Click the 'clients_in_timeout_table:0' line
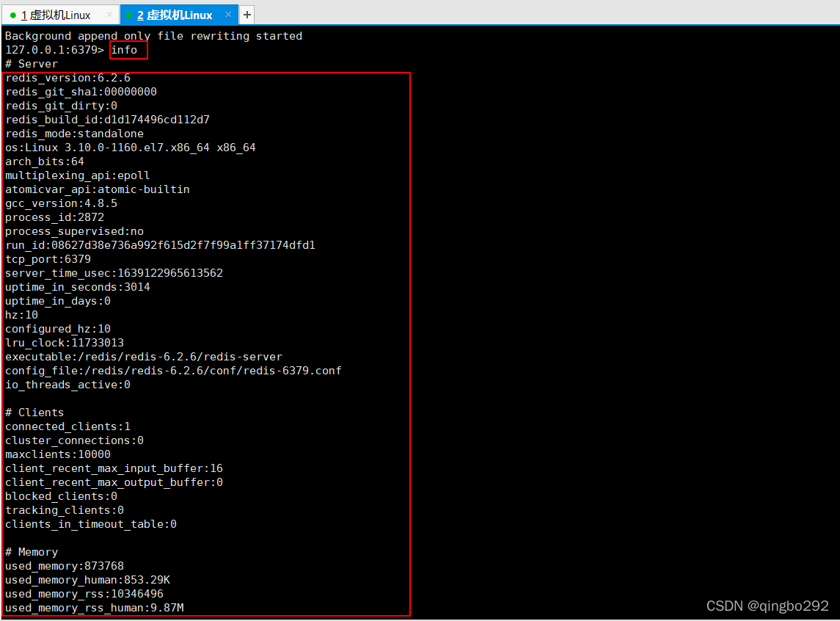This screenshot has width=840, height=621. coord(91,523)
